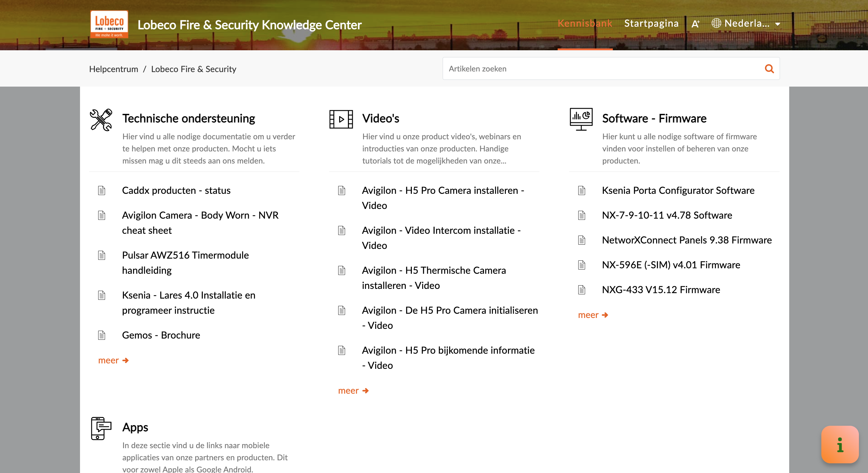Viewport: 868px width, 473px height.
Task: Open Avigilon - H5 Pro bijkomende informatie - Video
Action: click(x=448, y=358)
